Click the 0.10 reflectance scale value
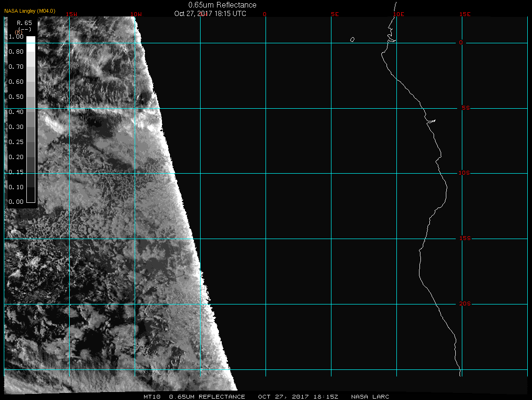The height and width of the screenshot is (400, 532). [16, 187]
